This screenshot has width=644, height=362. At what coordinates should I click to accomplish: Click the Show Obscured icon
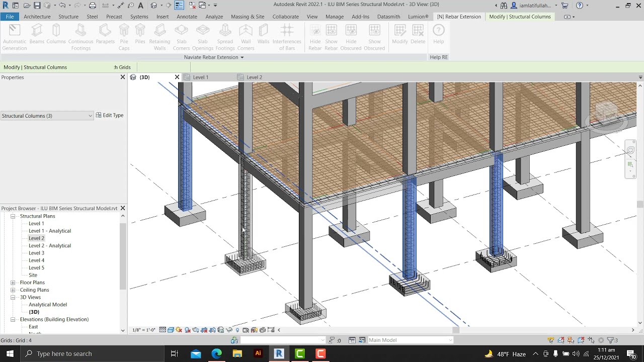tap(374, 38)
